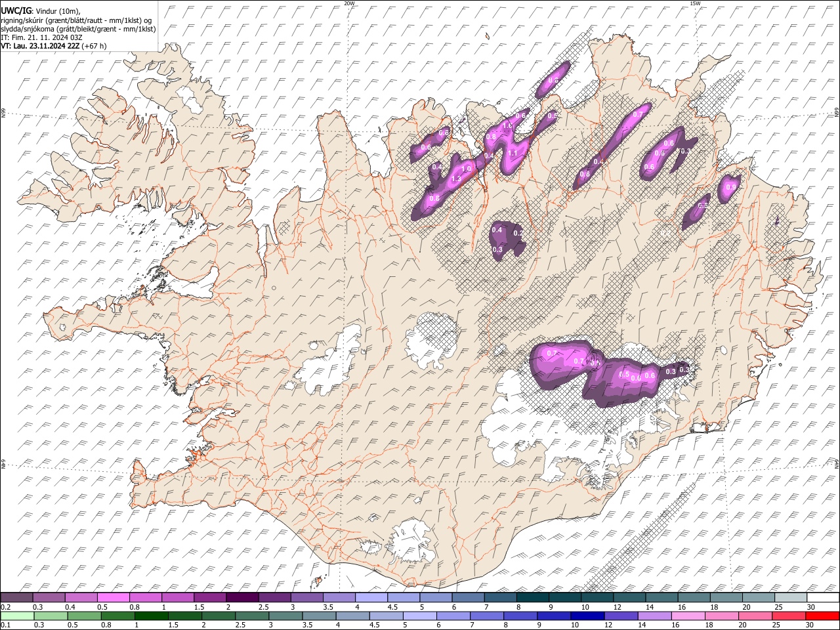The image size is (840, 630).
Task: Click the darkest purple swatch labeled 2, upper legend
Action: [x=241, y=597]
